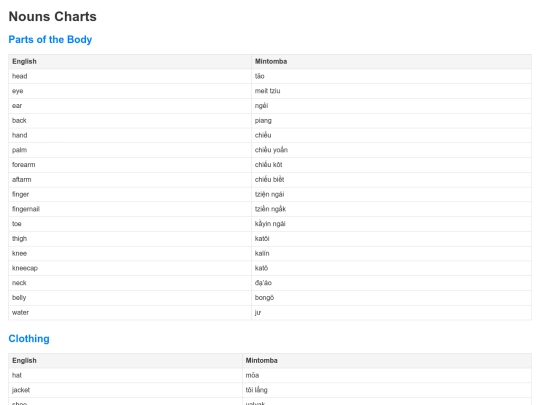Click the 'head' table cell
The width and height of the screenshot is (540, 405).
click(130, 76)
